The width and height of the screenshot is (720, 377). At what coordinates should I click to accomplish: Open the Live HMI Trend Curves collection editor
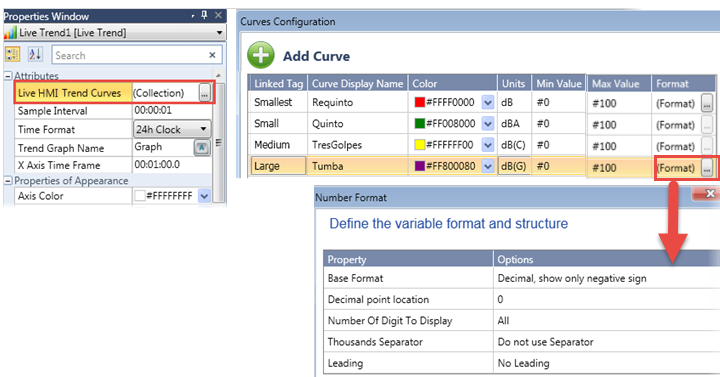204,93
